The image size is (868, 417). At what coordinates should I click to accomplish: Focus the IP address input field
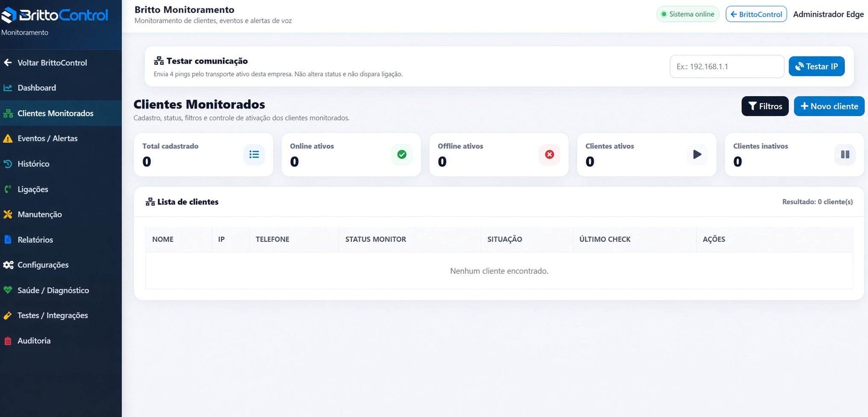(x=727, y=66)
